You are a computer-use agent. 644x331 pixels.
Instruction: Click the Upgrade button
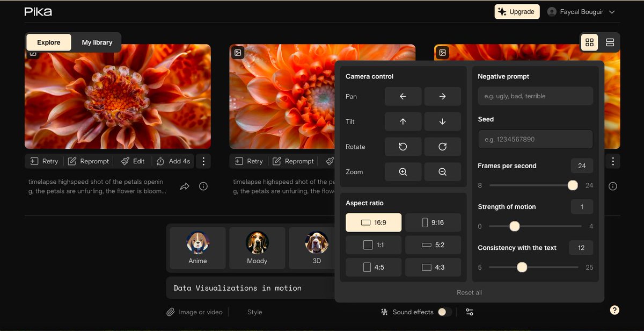517,12
